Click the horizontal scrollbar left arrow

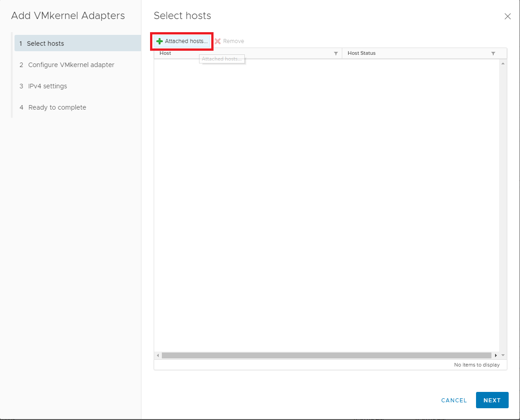[158, 356]
